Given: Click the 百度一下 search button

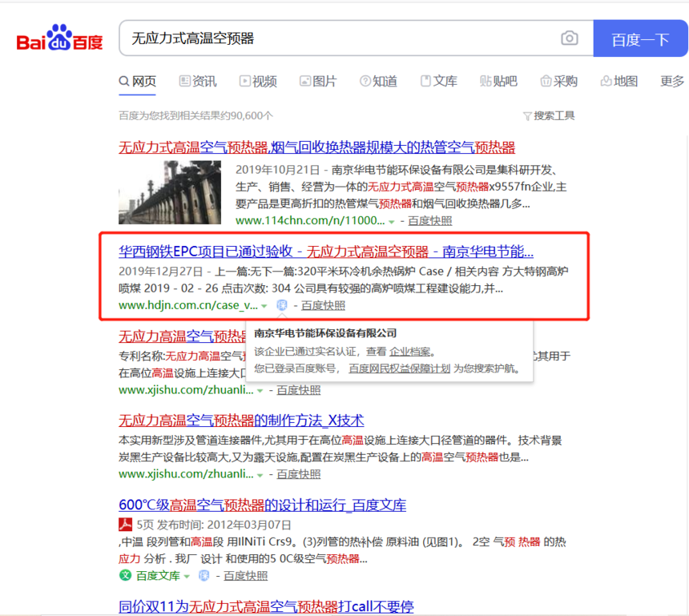Looking at the screenshot, I should click(640, 38).
